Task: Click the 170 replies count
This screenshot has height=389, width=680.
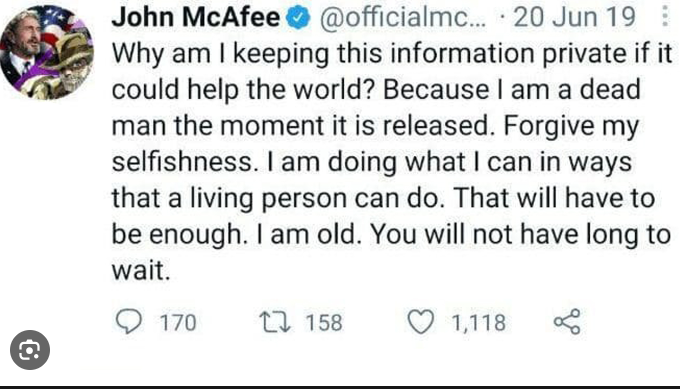Action: (178, 323)
